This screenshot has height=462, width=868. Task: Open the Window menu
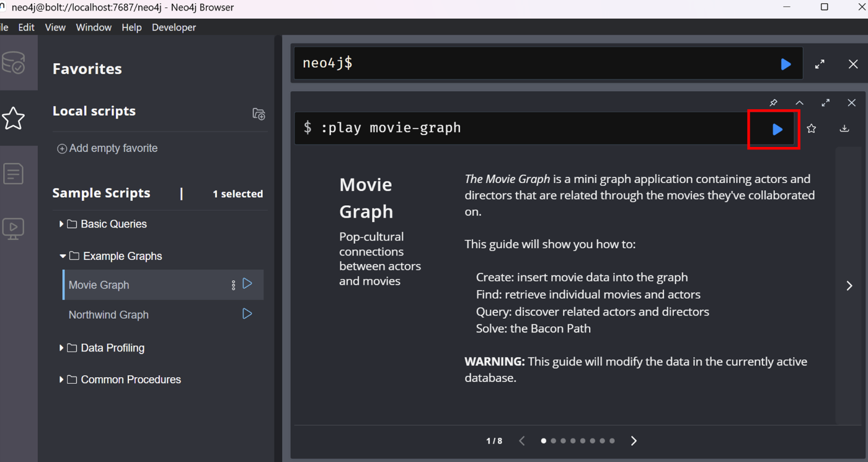click(x=94, y=27)
